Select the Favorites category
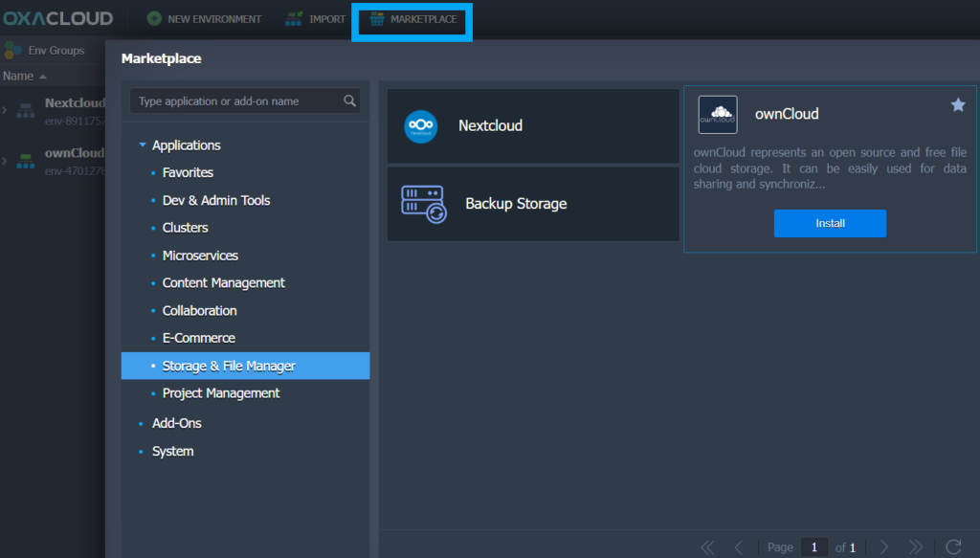This screenshot has width=980, height=558. tap(188, 172)
